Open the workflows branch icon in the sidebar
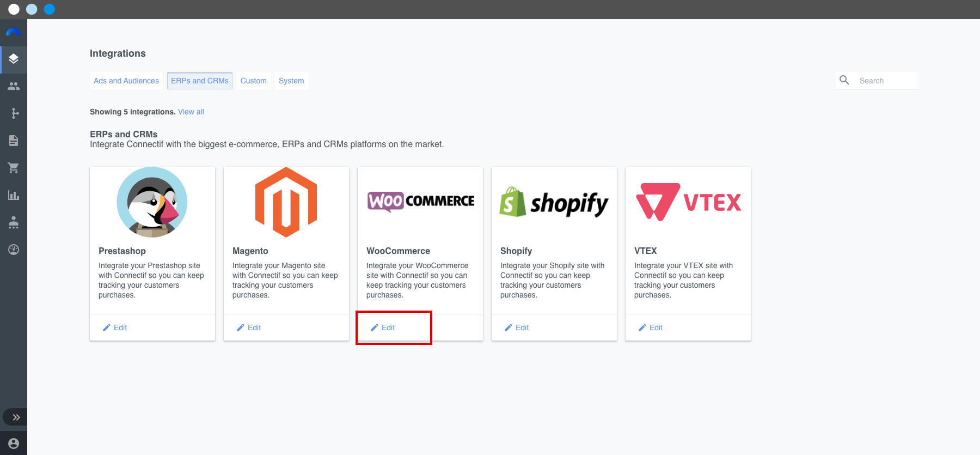980x455 pixels. click(15, 113)
